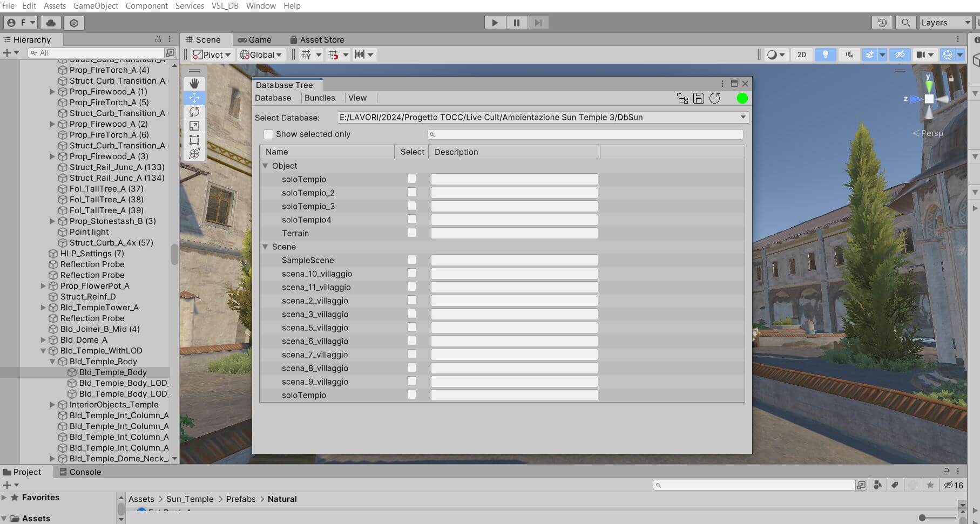The height and width of the screenshot is (524, 980).
Task: Select the Scale tool
Action: pyautogui.click(x=194, y=126)
